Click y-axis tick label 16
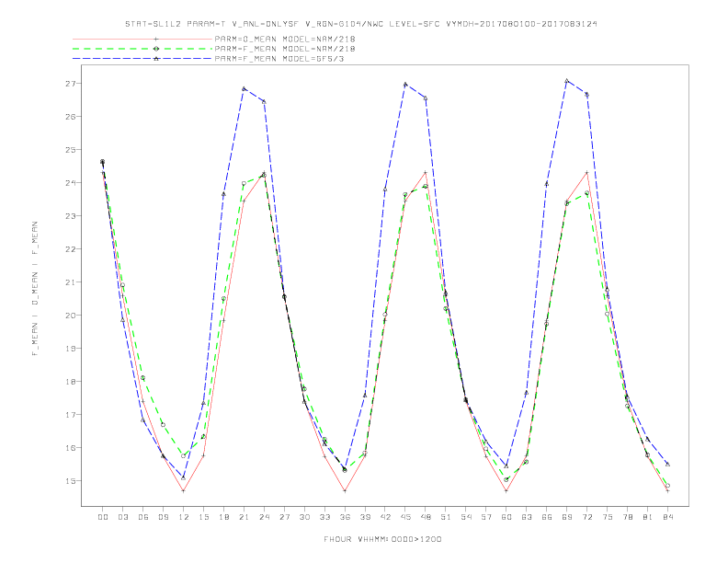The width and height of the screenshot is (728, 563). coord(71,448)
